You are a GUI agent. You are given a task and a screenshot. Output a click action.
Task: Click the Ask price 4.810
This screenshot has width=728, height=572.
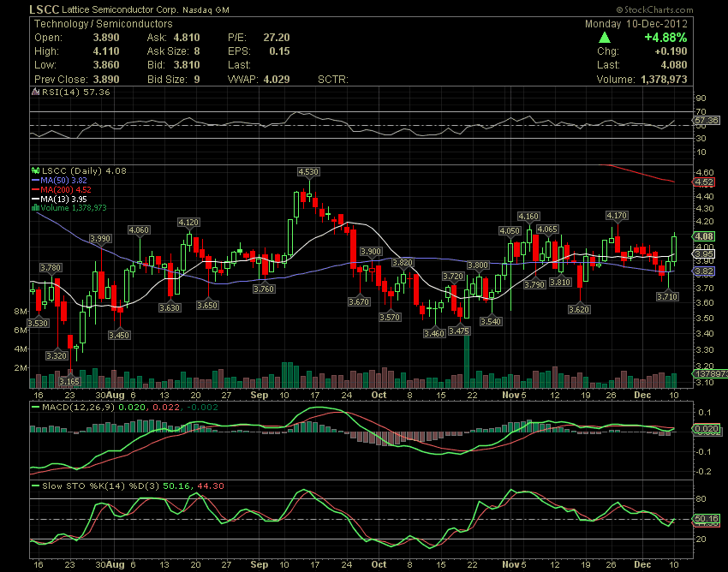187,38
